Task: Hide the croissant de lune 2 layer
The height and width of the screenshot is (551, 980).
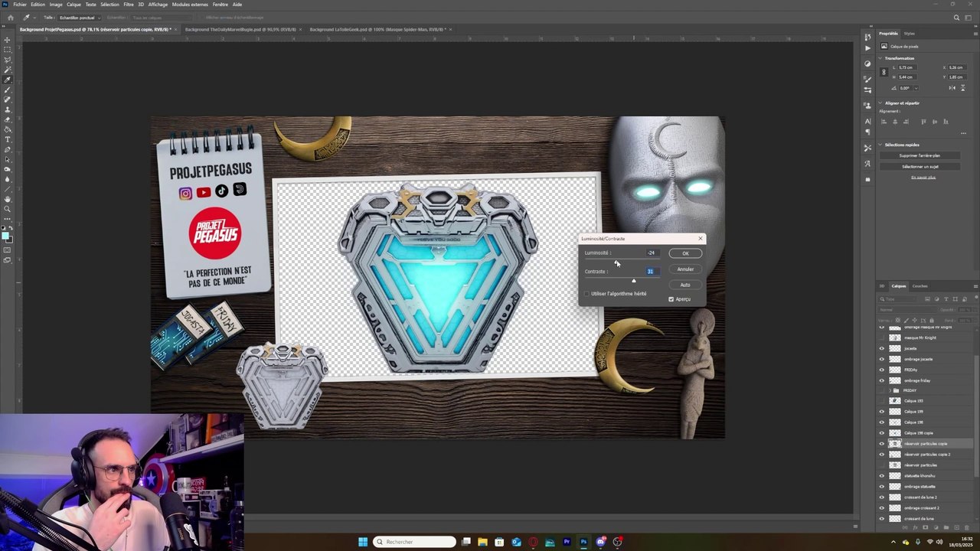Action: click(x=881, y=497)
